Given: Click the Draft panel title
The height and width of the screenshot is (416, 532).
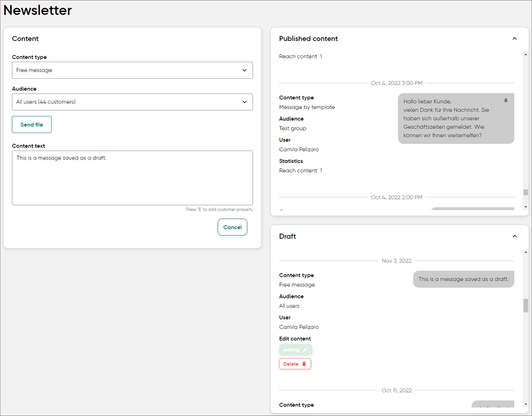Looking at the screenshot, I should (288, 236).
